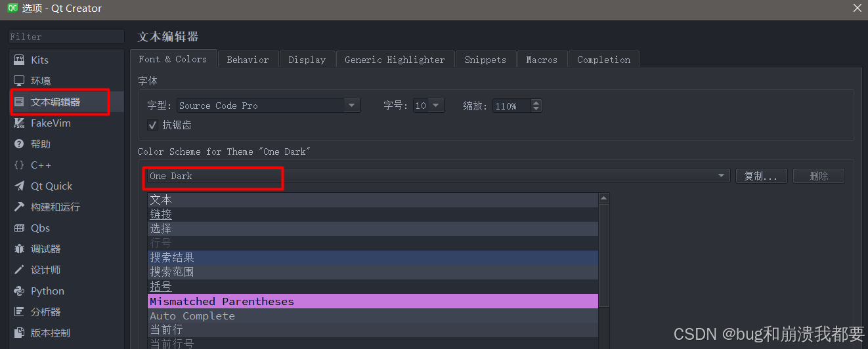Switch to the Snippets tab
The width and height of the screenshot is (868, 349).
point(485,60)
